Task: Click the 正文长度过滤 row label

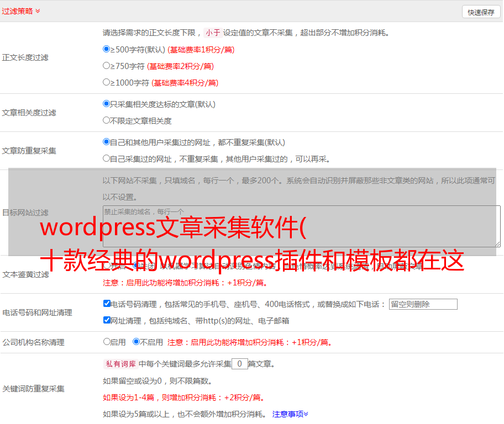Action: coord(25,57)
